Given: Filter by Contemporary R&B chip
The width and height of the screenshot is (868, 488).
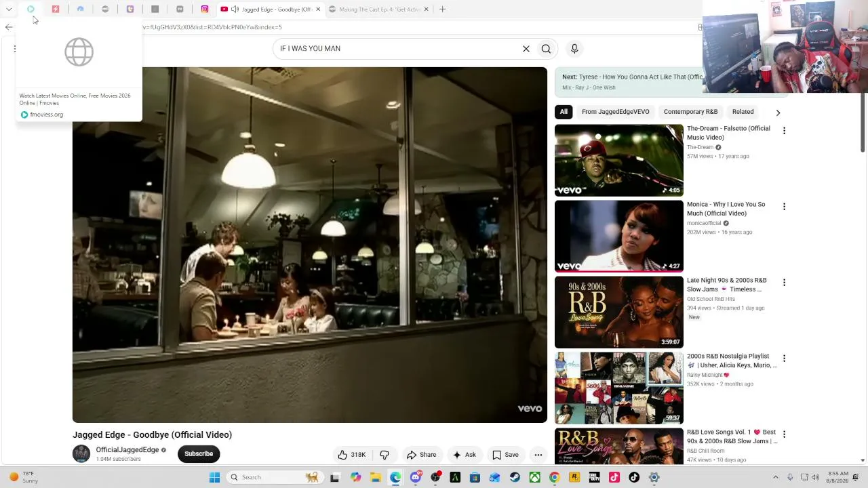Looking at the screenshot, I should pyautogui.click(x=690, y=112).
